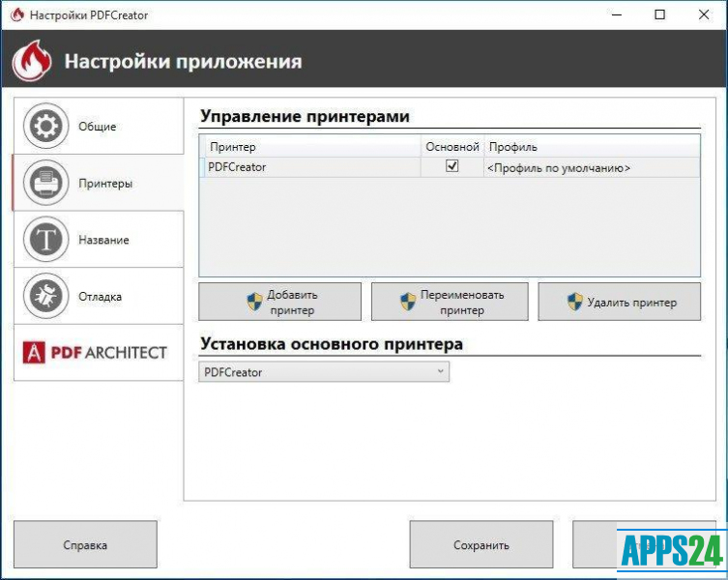The image size is (728, 580).
Task: Select the PDFCreator printer name cell
Action: [312, 167]
